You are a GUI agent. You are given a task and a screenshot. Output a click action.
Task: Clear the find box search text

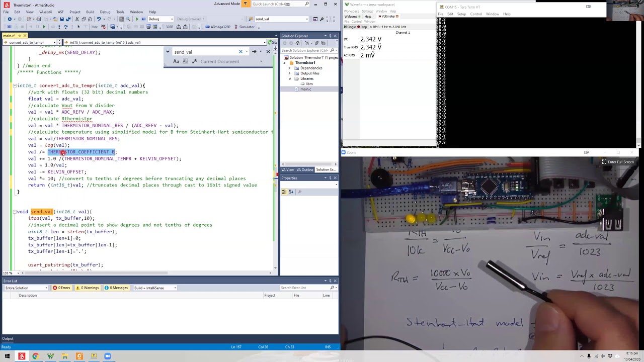click(240, 52)
